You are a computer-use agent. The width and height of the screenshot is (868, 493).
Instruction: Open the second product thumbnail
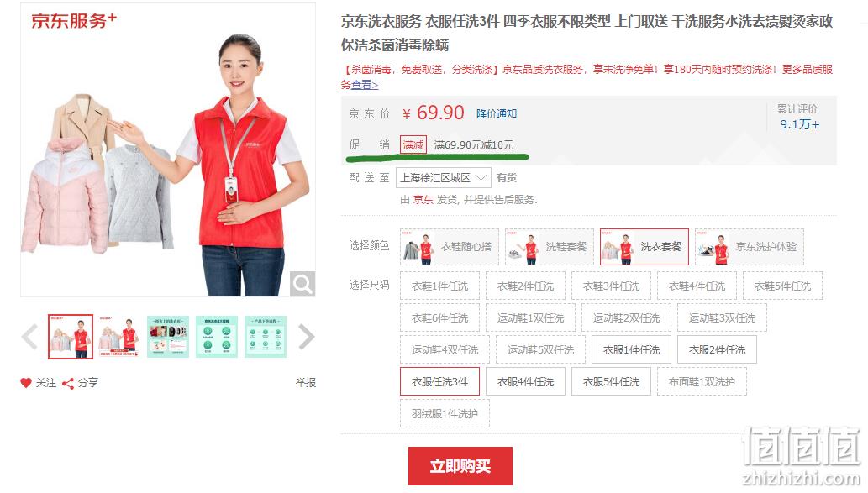[118, 337]
